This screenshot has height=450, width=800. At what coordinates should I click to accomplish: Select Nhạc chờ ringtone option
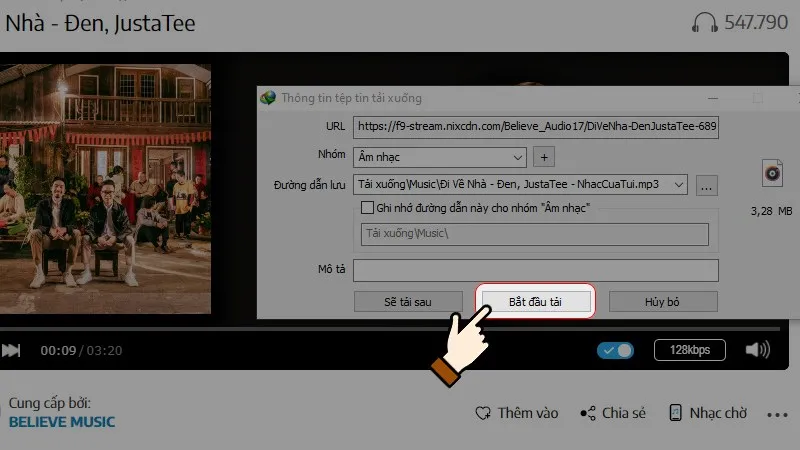tap(708, 413)
